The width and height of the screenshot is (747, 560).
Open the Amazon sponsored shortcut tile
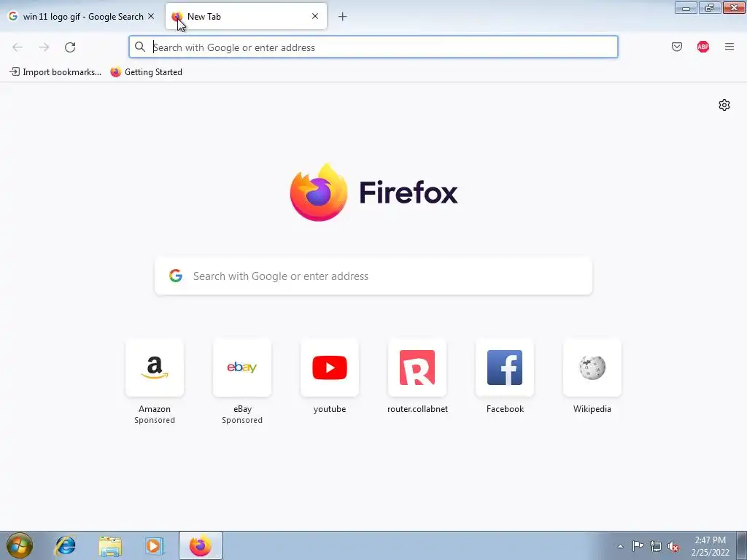point(155,367)
